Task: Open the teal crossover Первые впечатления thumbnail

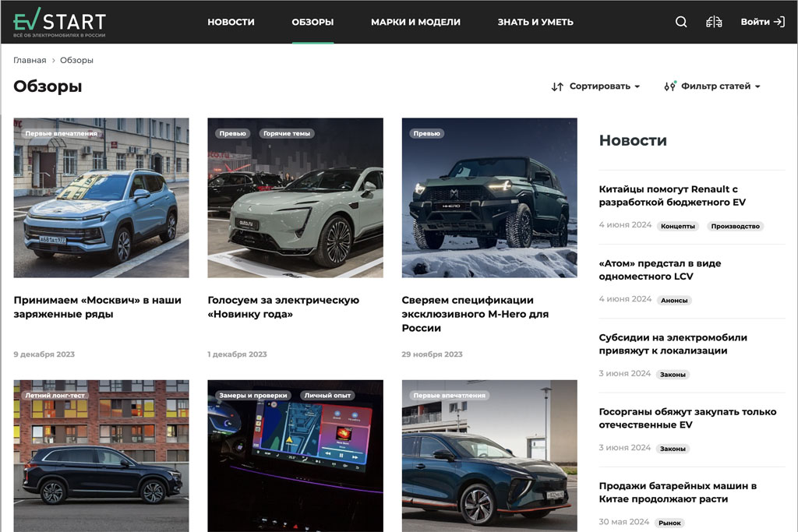Action: tap(489, 456)
